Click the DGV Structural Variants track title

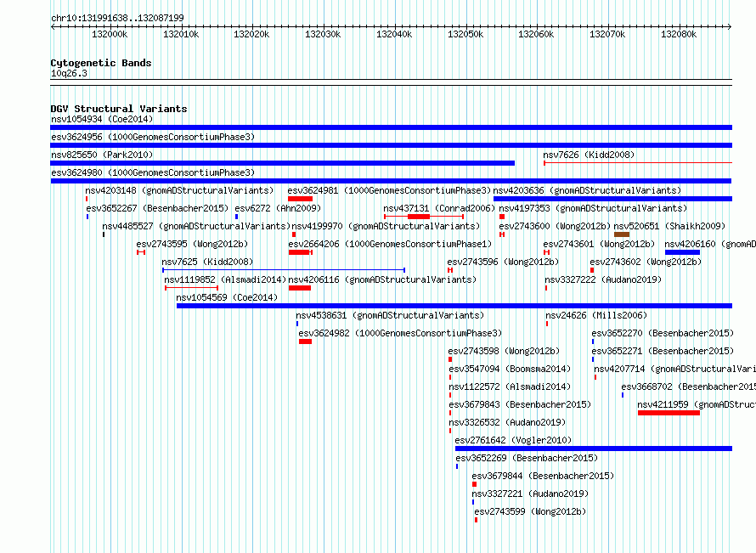pyautogui.click(x=119, y=109)
